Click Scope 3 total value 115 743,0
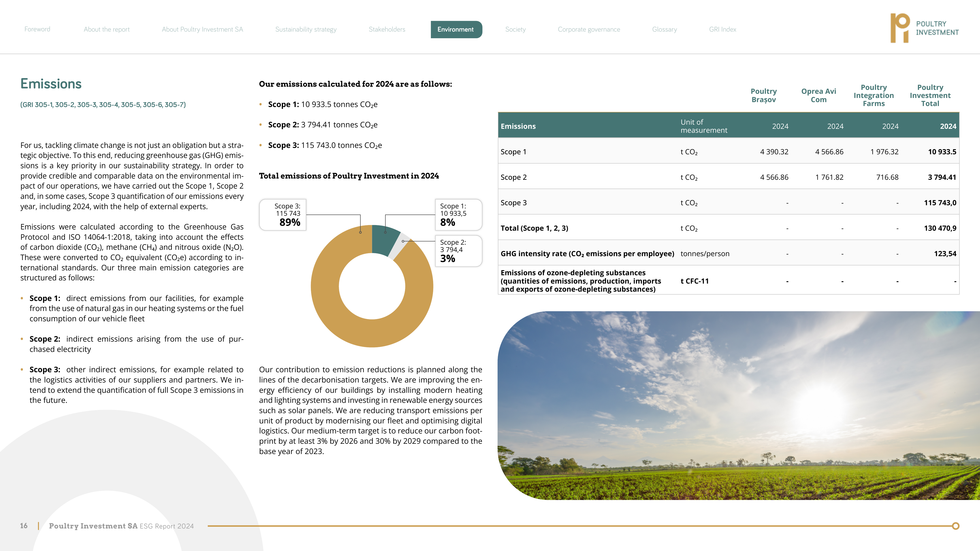 pyautogui.click(x=940, y=203)
